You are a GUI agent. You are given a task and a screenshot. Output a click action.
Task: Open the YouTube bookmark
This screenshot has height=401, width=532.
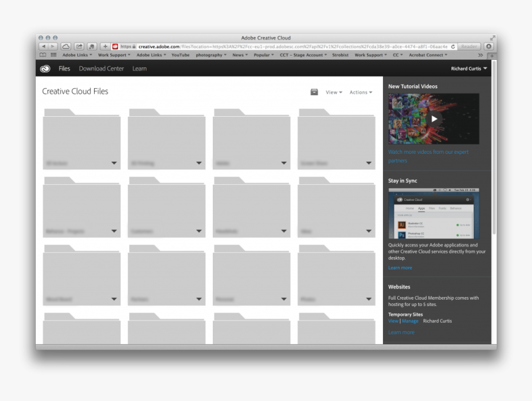pos(181,55)
